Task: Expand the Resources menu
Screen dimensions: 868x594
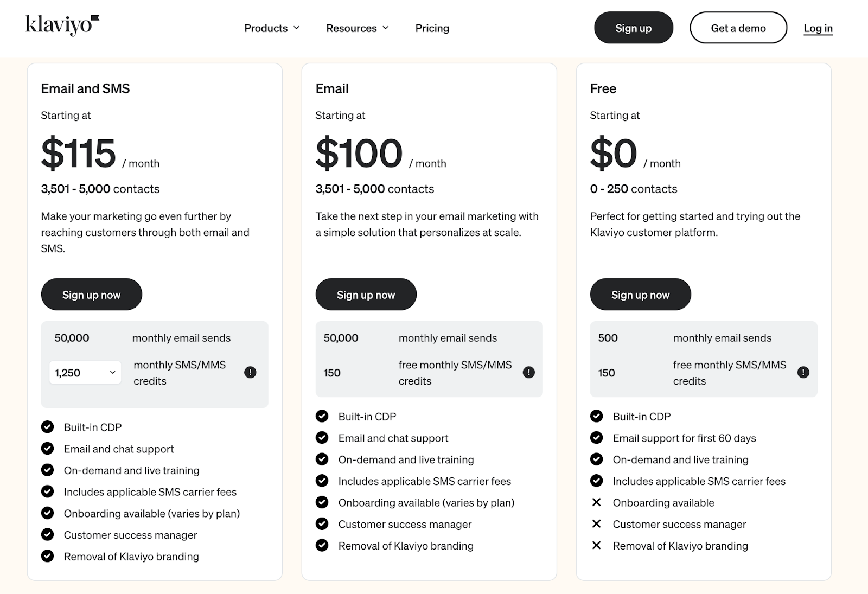Action: [357, 28]
